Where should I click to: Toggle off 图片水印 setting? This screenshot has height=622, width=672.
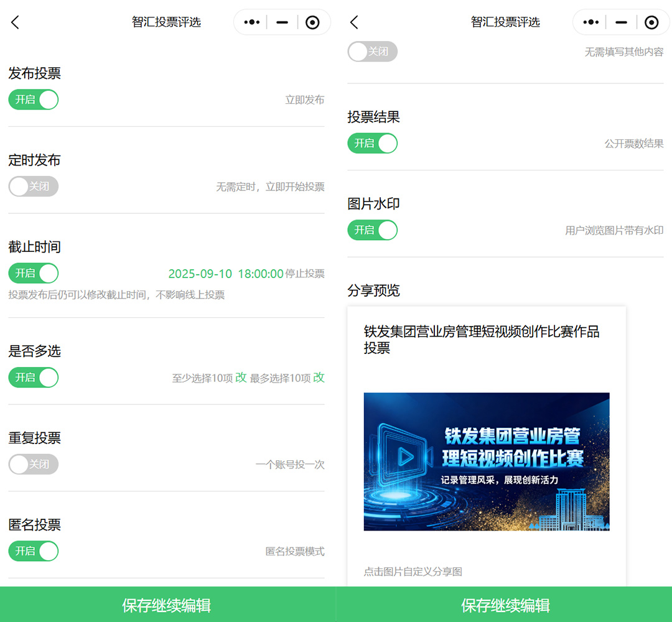[x=372, y=230]
